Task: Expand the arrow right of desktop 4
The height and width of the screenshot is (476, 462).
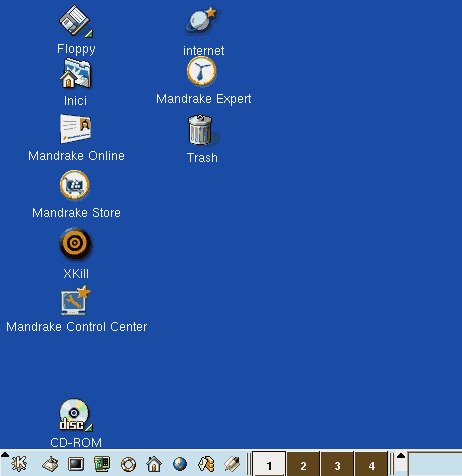Action: point(401,455)
